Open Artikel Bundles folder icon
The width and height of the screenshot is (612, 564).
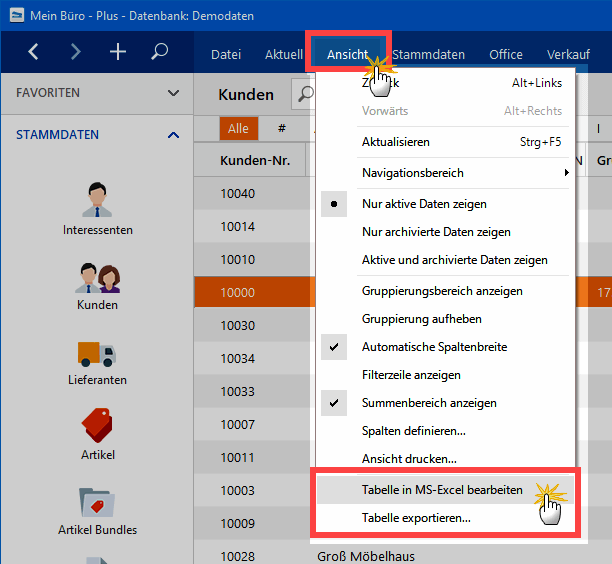(x=97, y=508)
